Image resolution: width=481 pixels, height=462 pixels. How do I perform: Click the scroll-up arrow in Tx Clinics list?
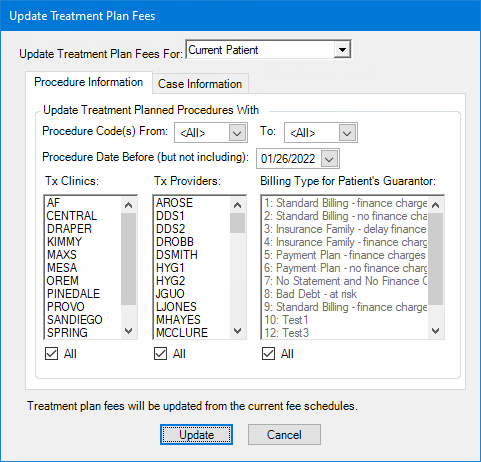point(129,205)
